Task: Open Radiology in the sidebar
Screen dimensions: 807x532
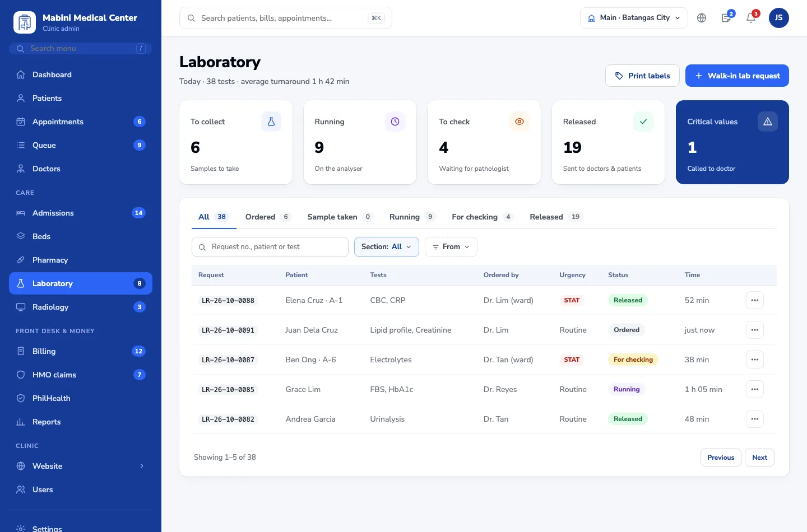Action: (x=81, y=307)
